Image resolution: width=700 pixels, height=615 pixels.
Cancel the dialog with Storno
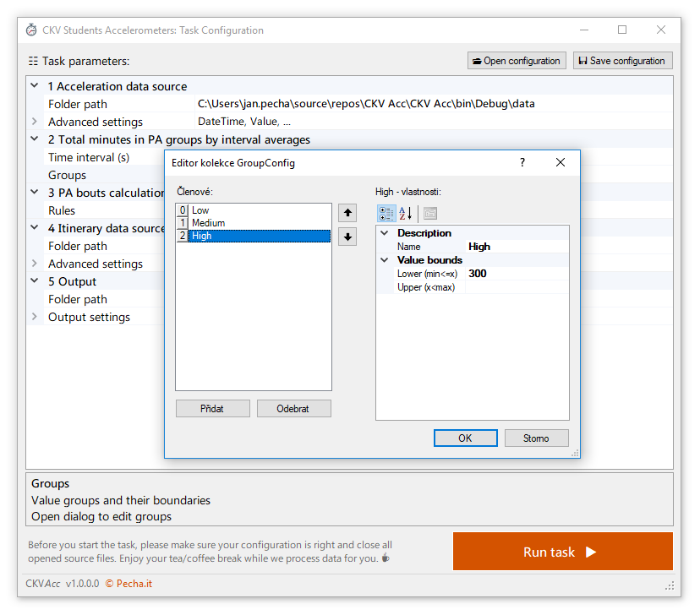pos(536,438)
